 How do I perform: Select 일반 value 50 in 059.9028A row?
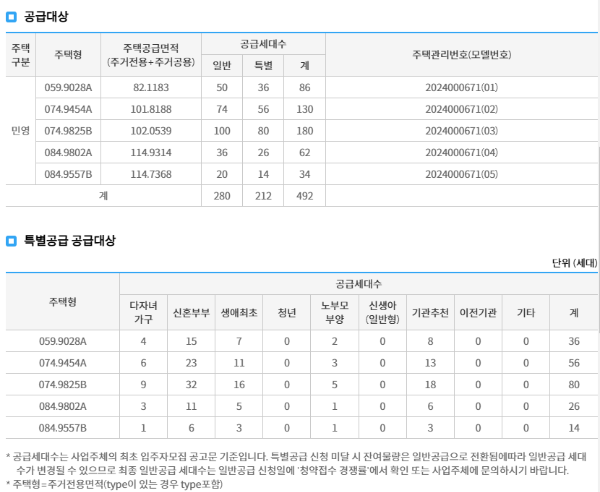[x=222, y=88]
